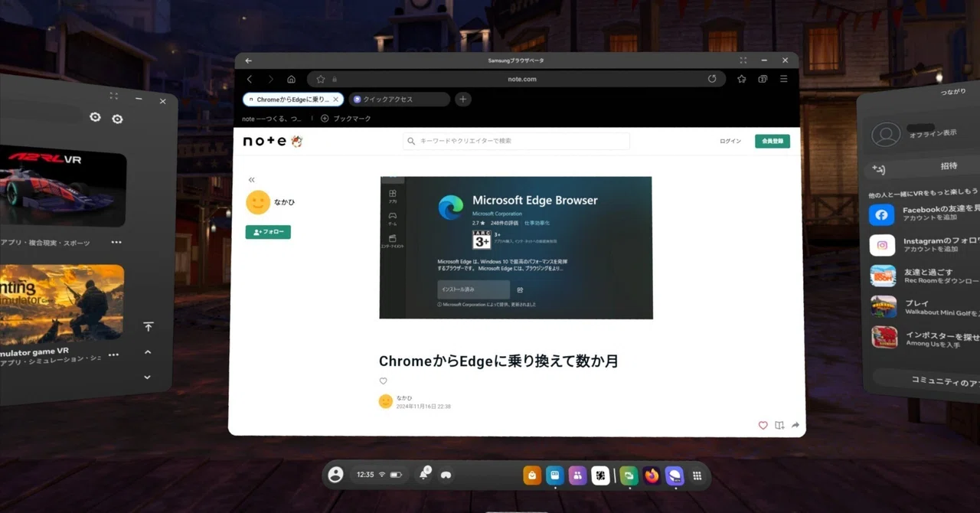Open options dots for スポーツ app

(116, 242)
